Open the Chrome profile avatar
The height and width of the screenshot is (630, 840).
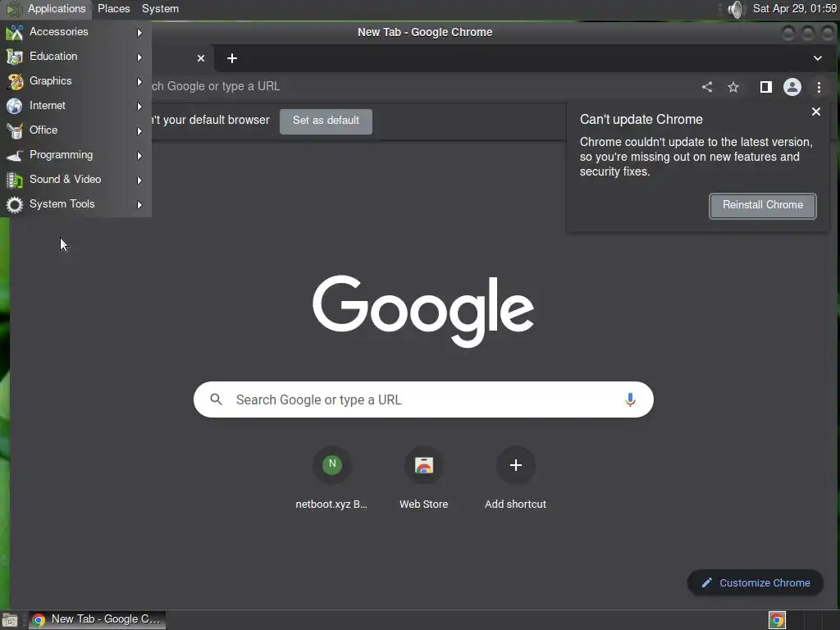[792, 87]
